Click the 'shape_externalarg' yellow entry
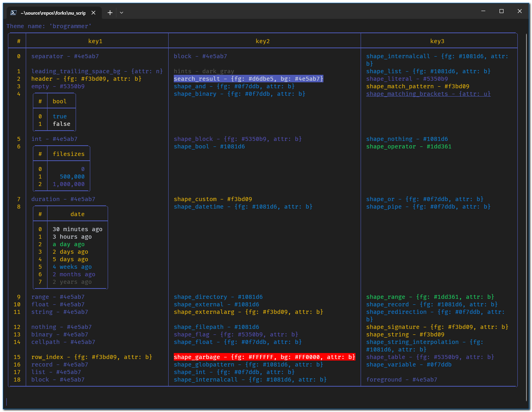The image size is (532, 412). pos(249,312)
